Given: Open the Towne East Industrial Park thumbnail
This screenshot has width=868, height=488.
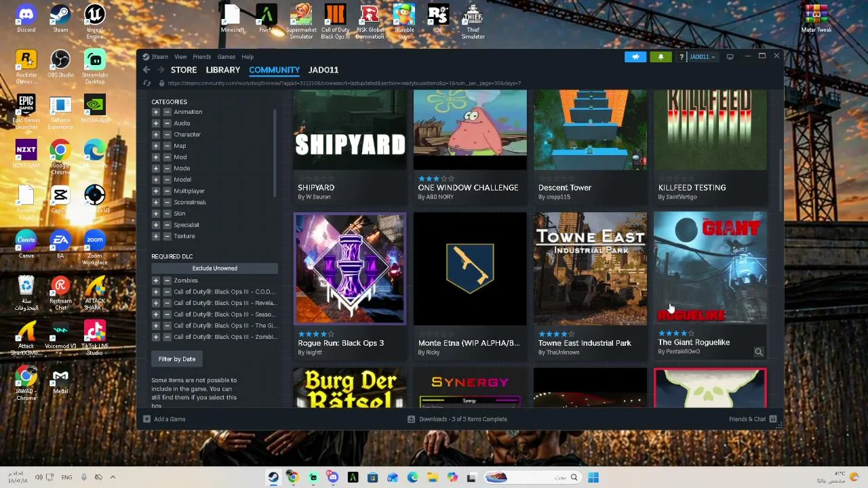Looking at the screenshot, I should coord(590,269).
